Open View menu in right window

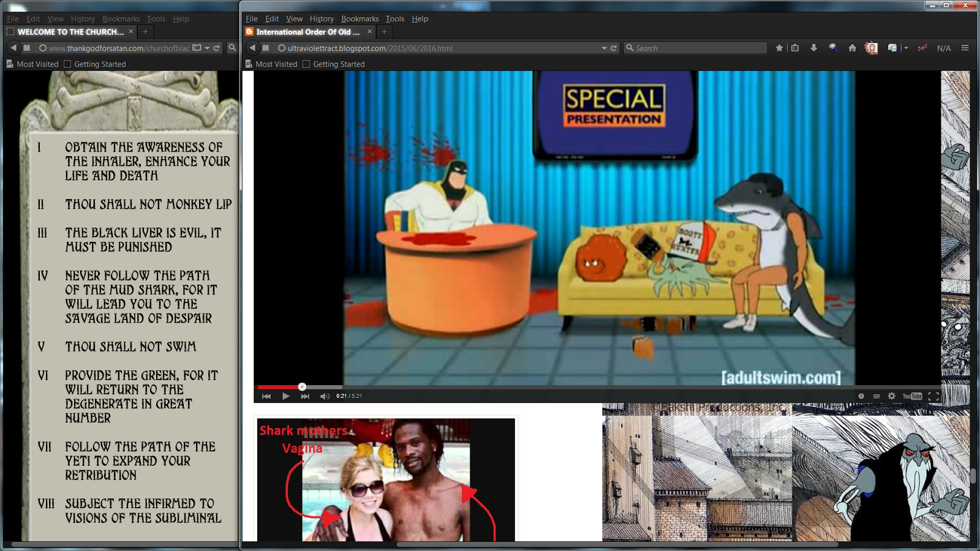pyautogui.click(x=294, y=19)
